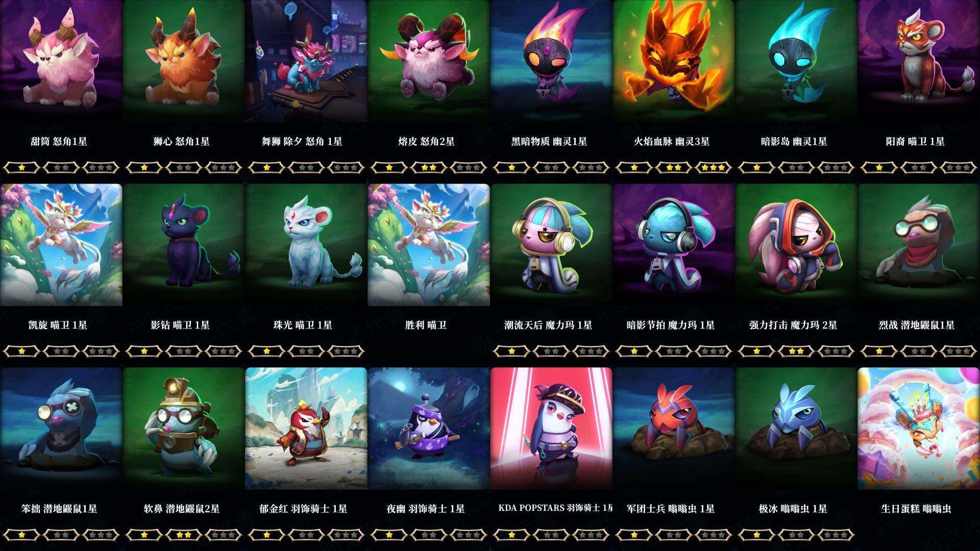980x551 pixels.
Task: Select the 凯旋 喵卫 artwork card
Action: (61, 245)
